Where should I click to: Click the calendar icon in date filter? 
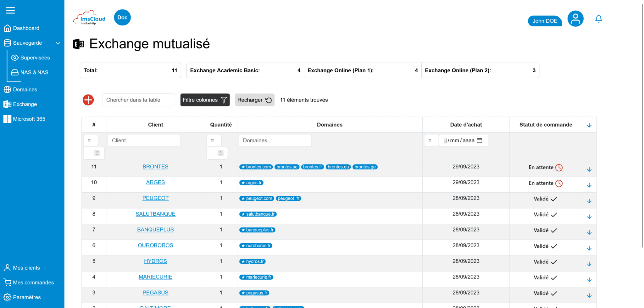[x=480, y=140]
